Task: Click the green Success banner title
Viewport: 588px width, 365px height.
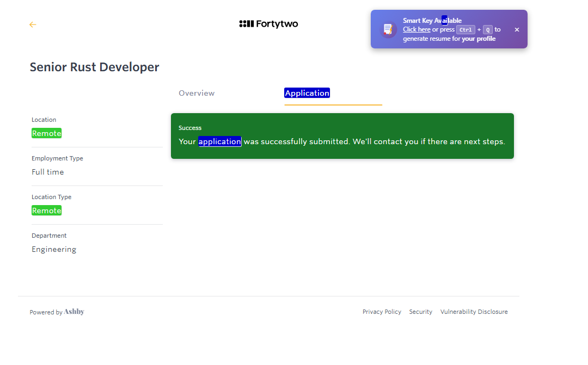Action: tap(190, 128)
